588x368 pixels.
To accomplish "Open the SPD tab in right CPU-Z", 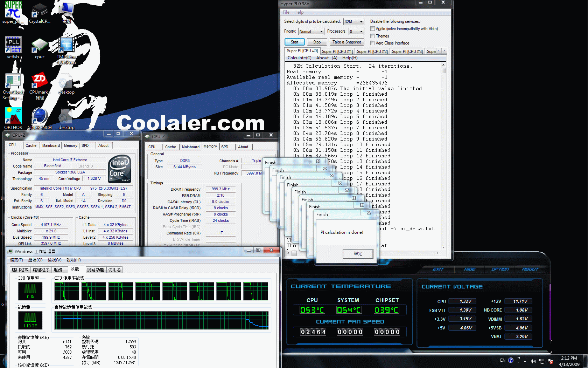I will (225, 147).
